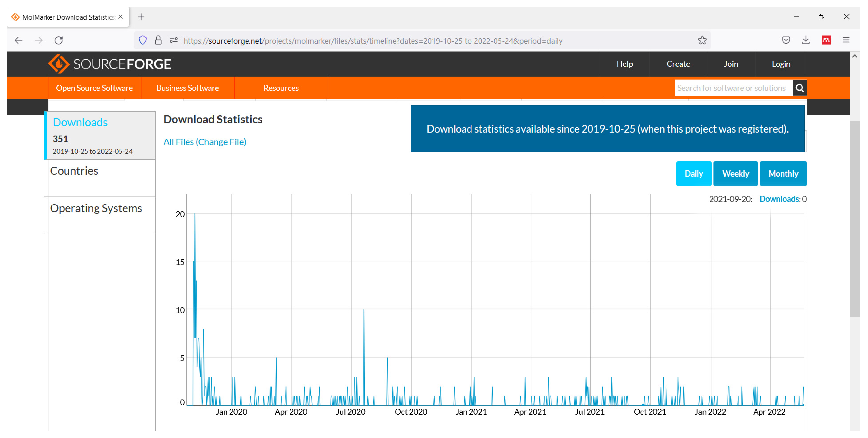
Task: Expand the Resources menu
Action: pyautogui.click(x=281, y=88)
